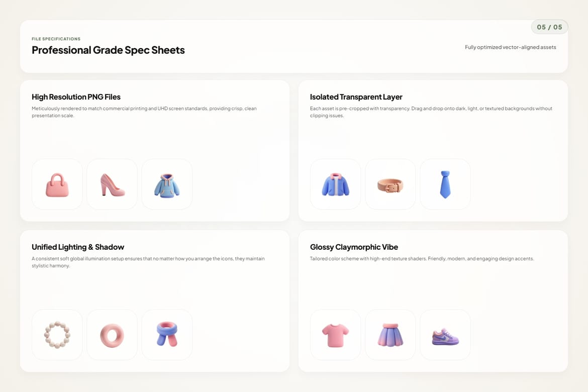Choose the blue and pink scarf icon
The height and width of the screenshot is (392, 588).
[x=167, y=335]
